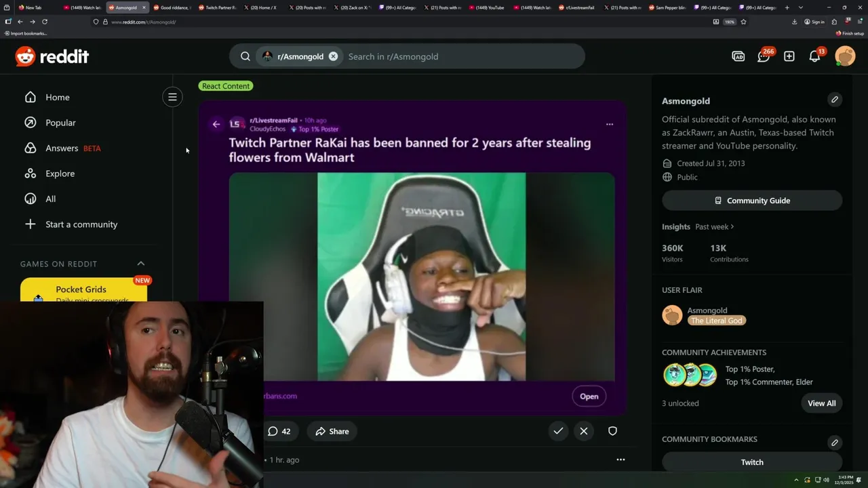Bookmark this page star icon

tap(743, 22)
